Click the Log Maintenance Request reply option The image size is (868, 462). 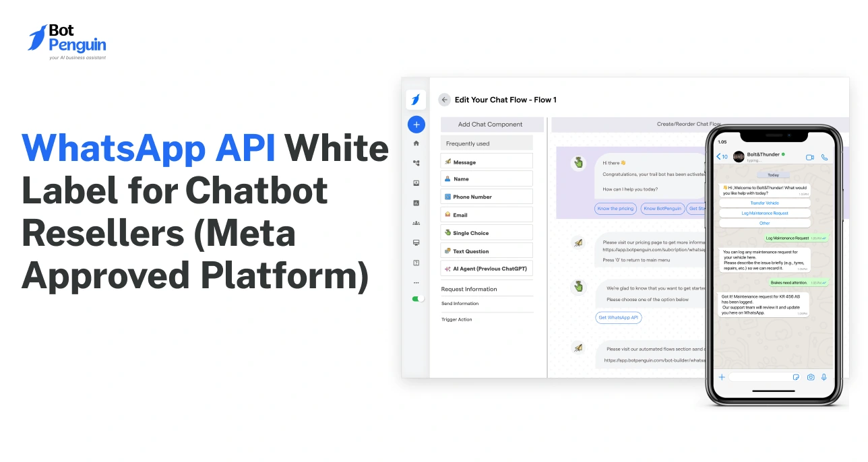[765, 213]
